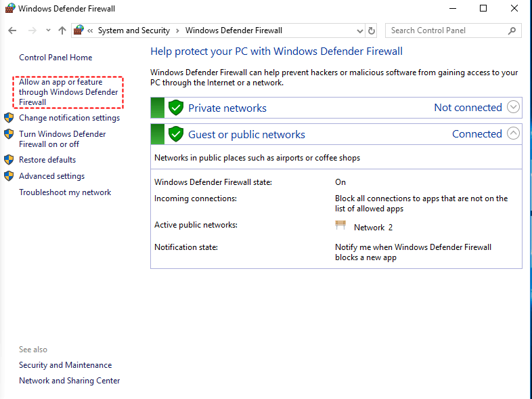Open Allow an app or feature link
Image resolution: width=532 pixels, height=399 pixels.
click(68, 92)
